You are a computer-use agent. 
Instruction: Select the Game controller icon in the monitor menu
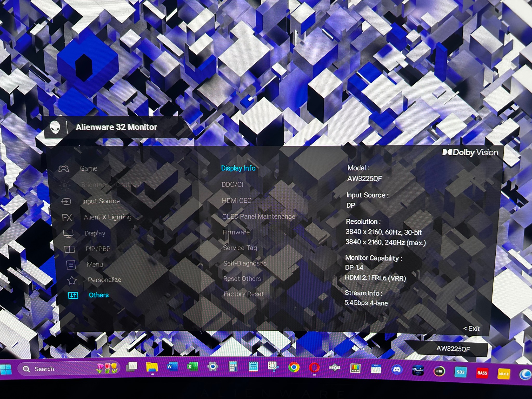pos(64,169)
